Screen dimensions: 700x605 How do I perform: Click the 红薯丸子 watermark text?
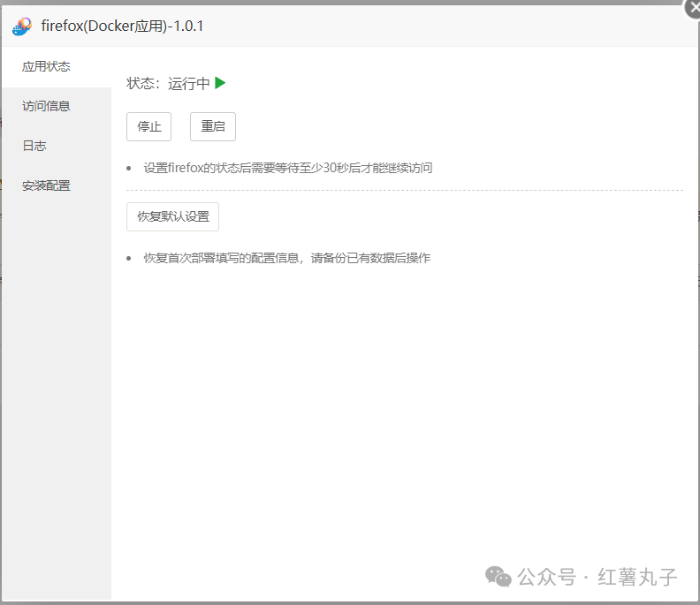point(637,578)
